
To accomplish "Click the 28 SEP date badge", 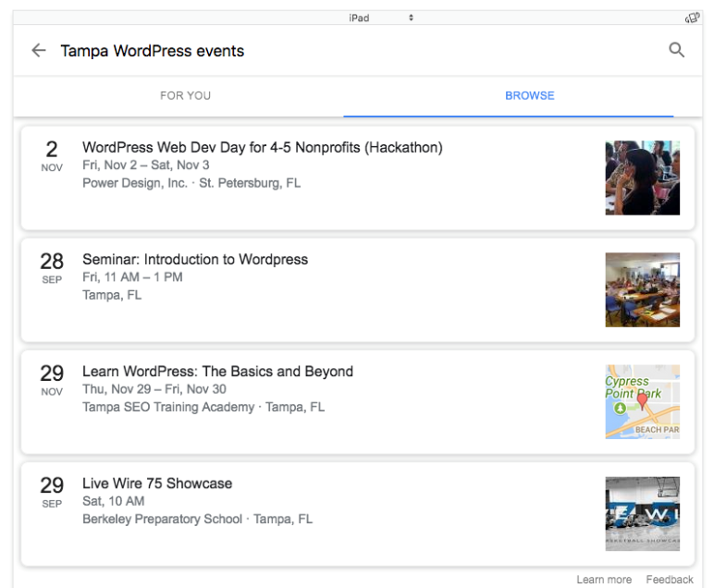I will pyautogui.click(x=52, y=267).
